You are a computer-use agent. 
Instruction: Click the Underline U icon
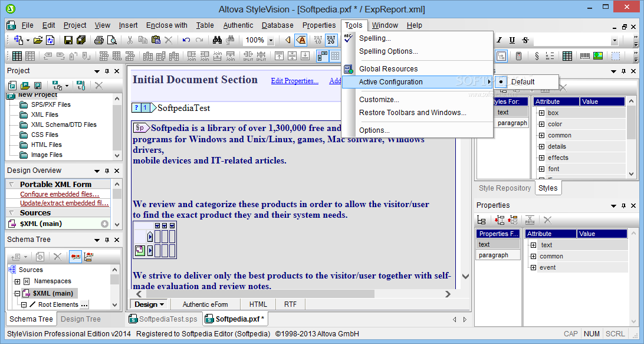tap(512, 40)
